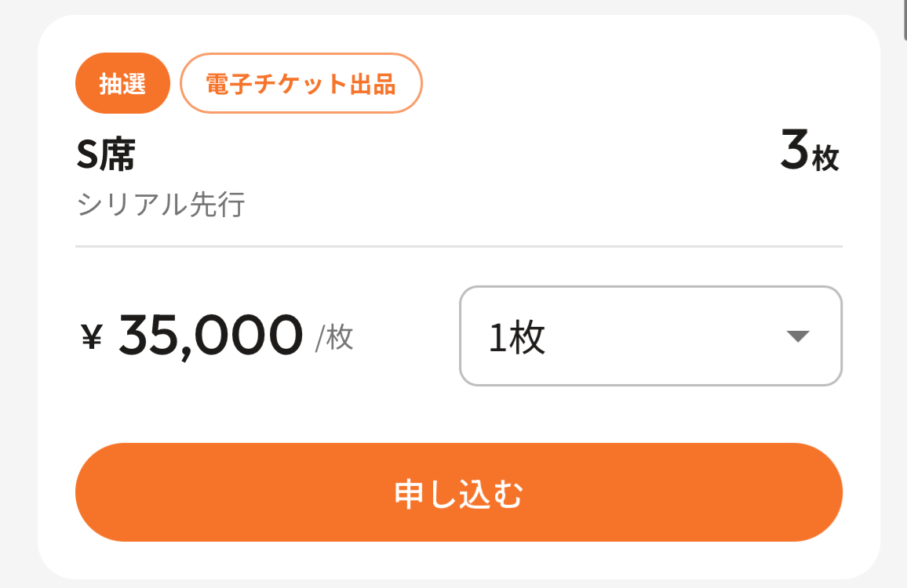This screenshot has width=907, height=588.
Task: Click the orange 抽選 badge
Action: coord(122,83)
